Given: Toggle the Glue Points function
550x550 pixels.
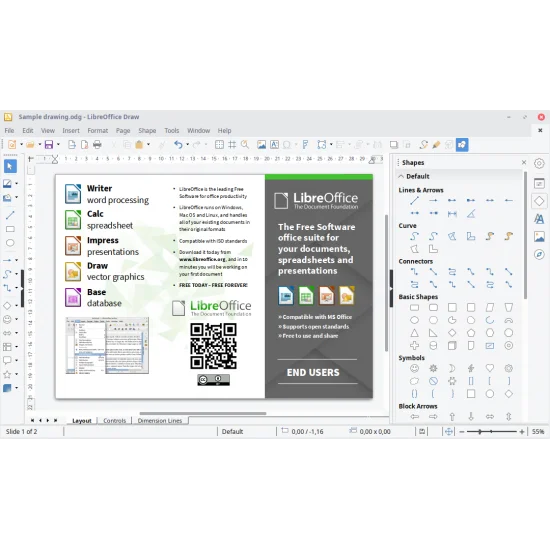Looking at the screenshot, I should click(436, 145).
